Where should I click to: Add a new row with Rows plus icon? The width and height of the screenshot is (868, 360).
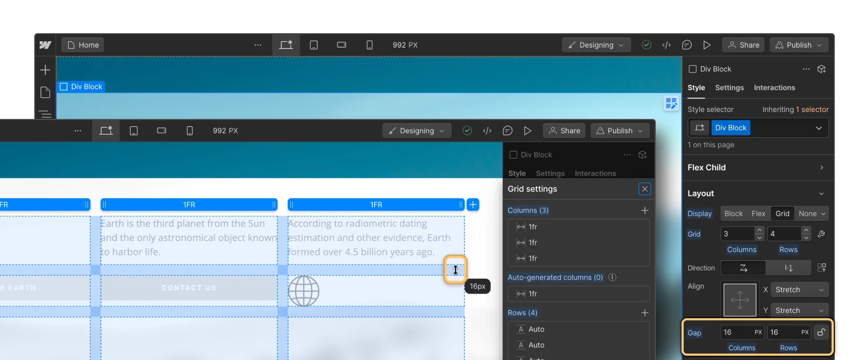coord(645,313)
